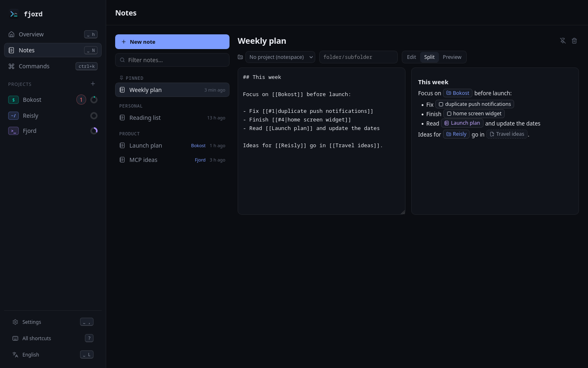Click Bokost progress ring indicator
The width and height of the screenshot is (588, 368).
point(94,100)
